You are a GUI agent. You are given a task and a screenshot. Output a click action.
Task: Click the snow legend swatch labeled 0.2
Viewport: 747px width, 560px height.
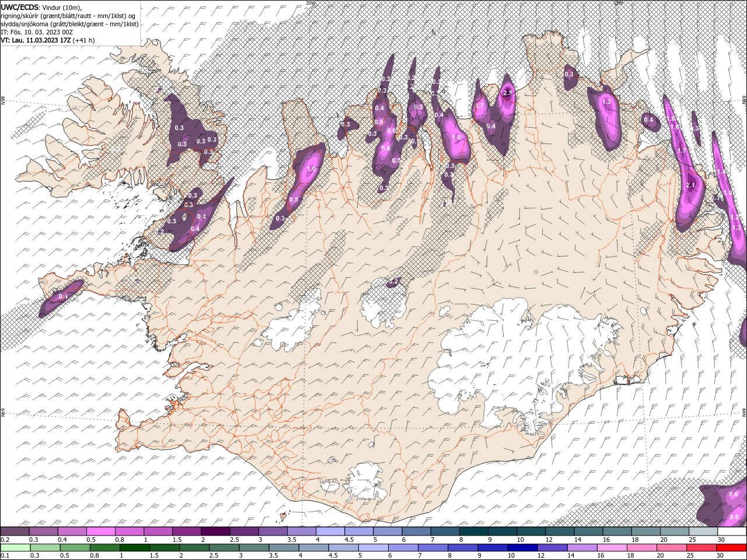[x=15, y=531]
